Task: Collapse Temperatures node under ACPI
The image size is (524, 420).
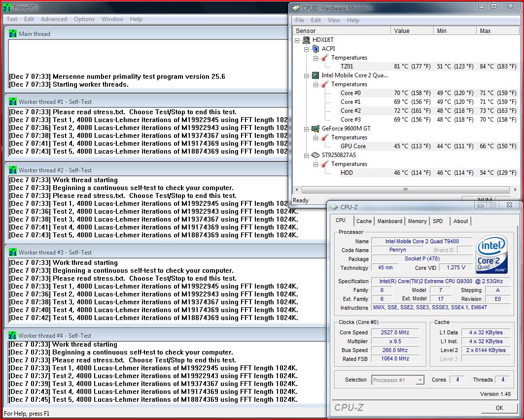Action: [x=316, y=58]
